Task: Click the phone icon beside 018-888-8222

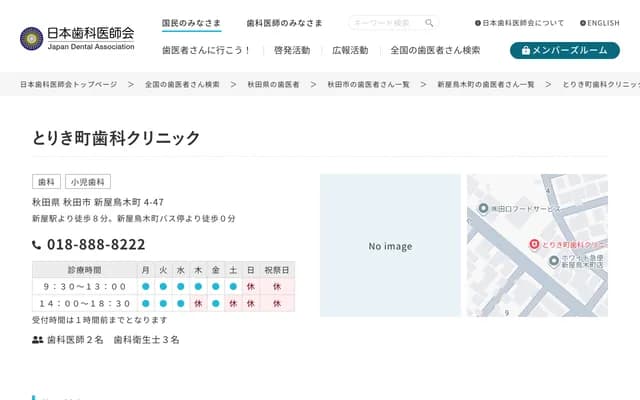Action: (x=37, y=245)
